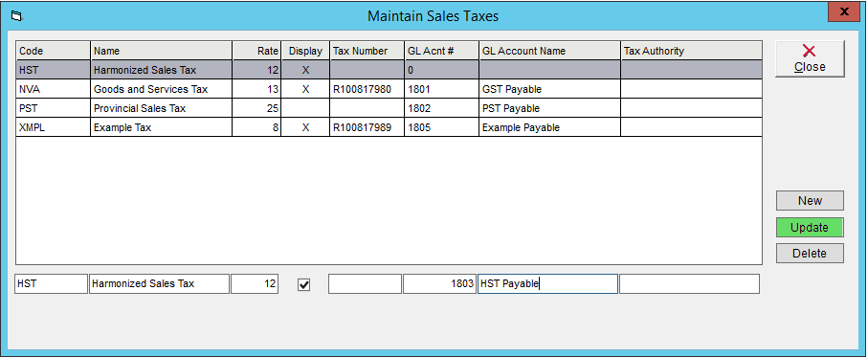868x358 pixels.
Task: Click the GL Acnt input field showing 1803
Action: 439,284
